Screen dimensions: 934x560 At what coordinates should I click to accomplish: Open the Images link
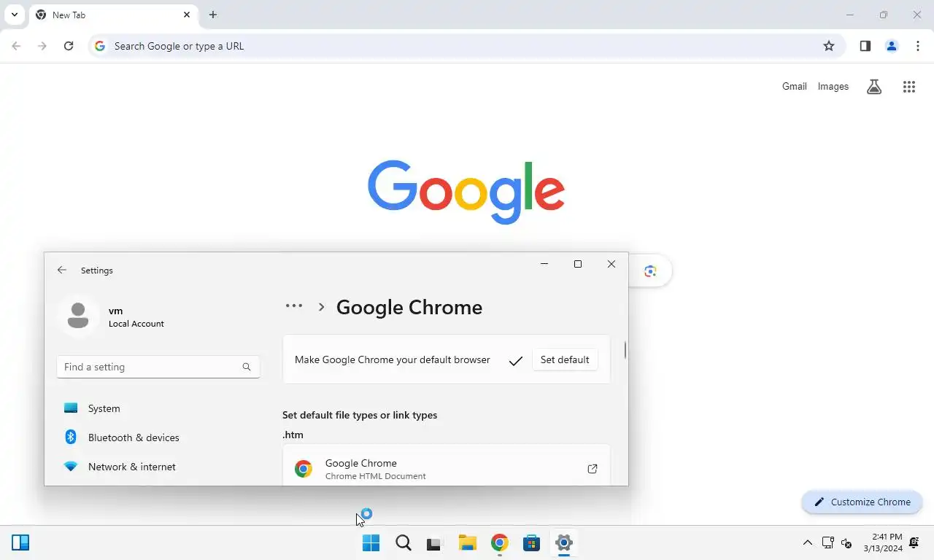833,87
